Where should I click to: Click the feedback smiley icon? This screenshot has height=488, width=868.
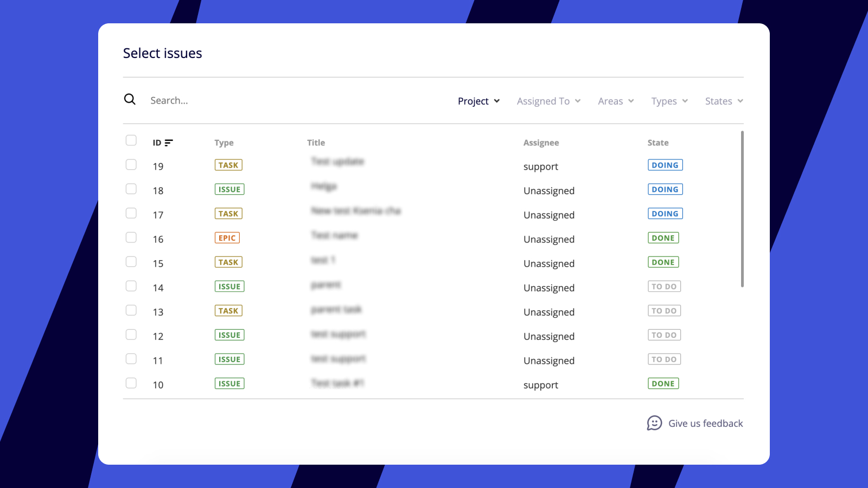[x=655, y=423]
